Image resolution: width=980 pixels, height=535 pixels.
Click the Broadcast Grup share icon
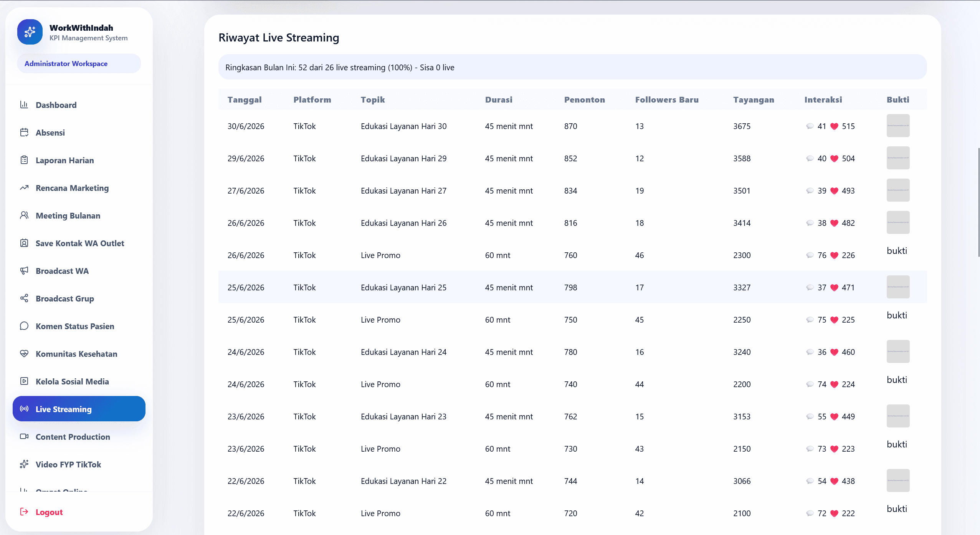tap(24, 298)
